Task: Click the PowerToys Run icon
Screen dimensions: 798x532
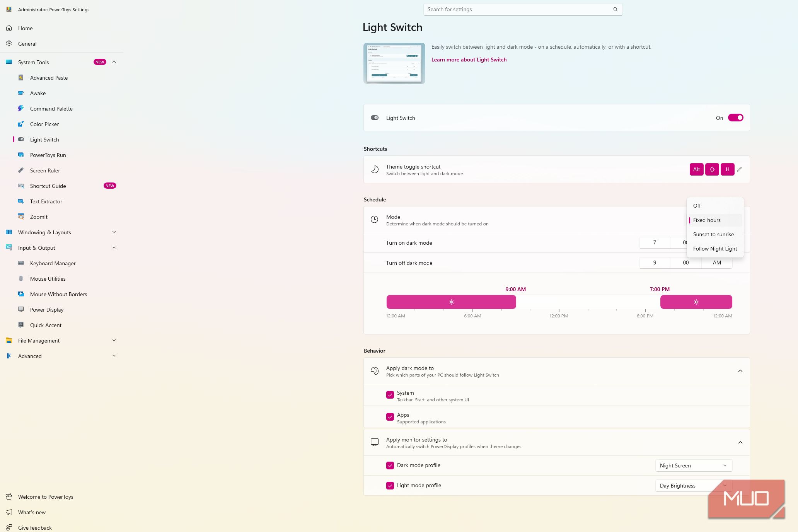Action: tap(21, 155)
